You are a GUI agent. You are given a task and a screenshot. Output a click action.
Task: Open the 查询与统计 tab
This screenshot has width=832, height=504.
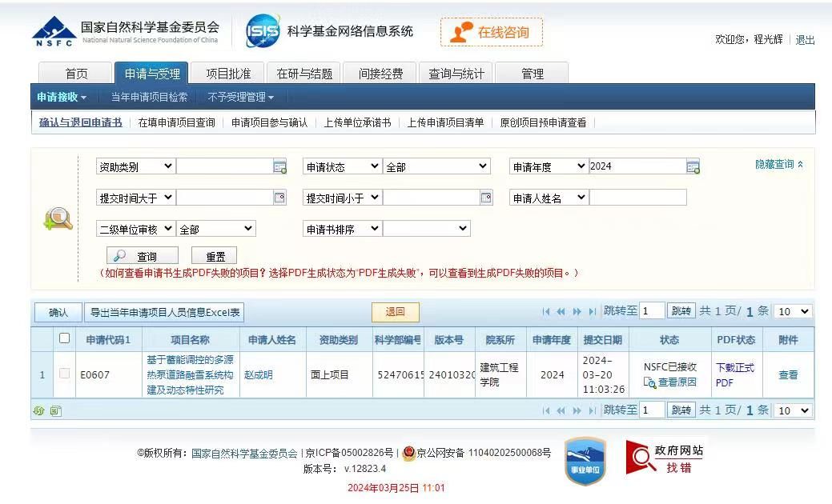[456, 73]
